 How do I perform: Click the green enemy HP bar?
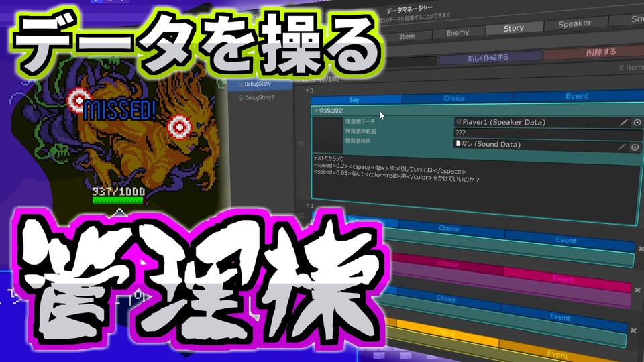[118, 200]
